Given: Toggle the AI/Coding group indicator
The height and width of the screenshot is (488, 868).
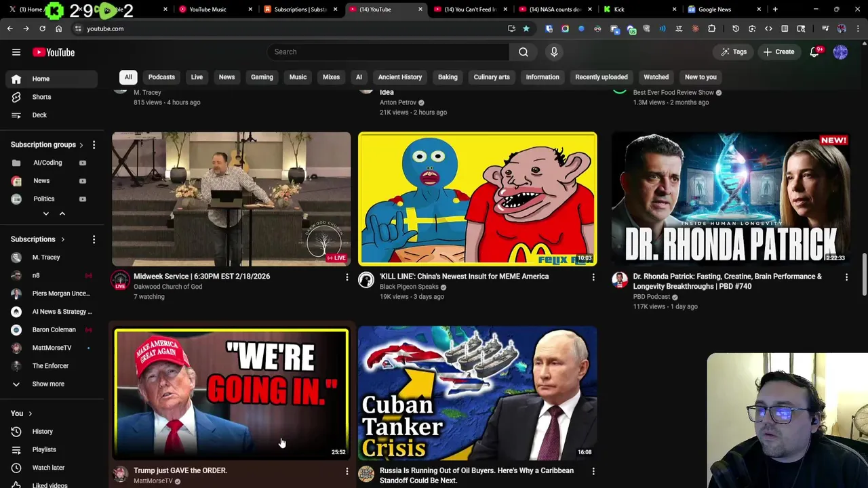Looking at the screenshot, I should pyautogui.click(x=83, y=163).
